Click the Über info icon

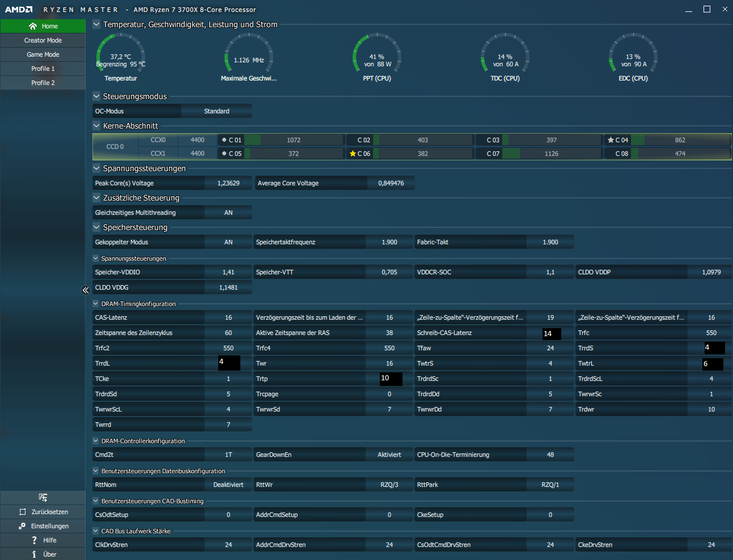pyautogui.click(x=34, y=554)
